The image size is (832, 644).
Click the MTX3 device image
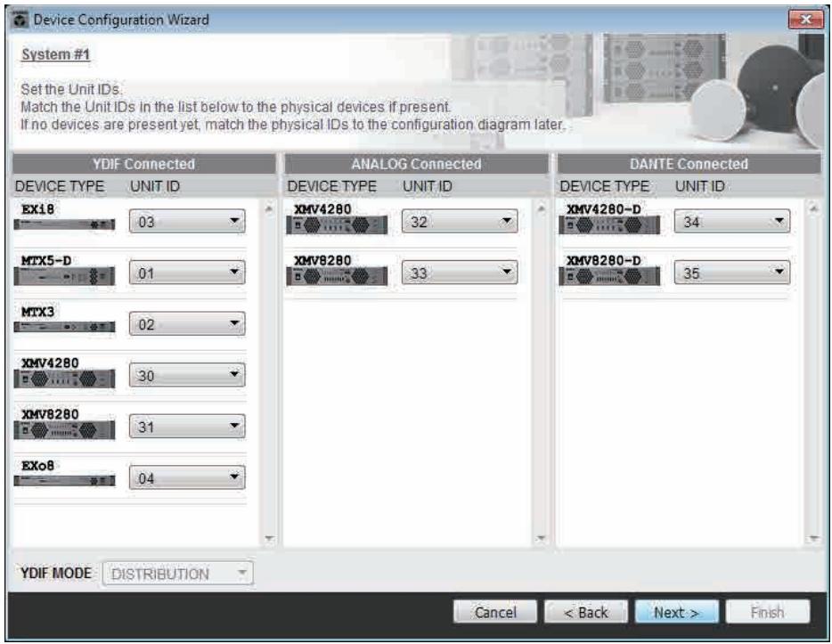point(64,326)
